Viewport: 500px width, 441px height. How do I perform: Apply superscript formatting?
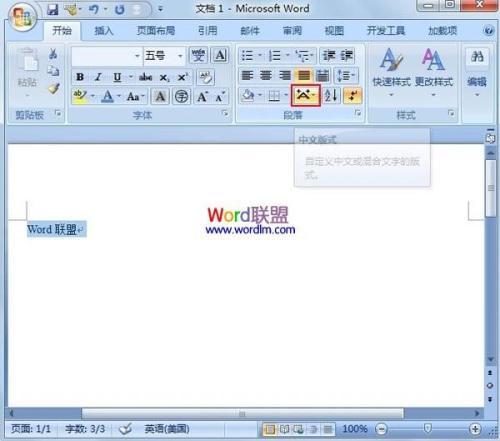coord(183,77)
